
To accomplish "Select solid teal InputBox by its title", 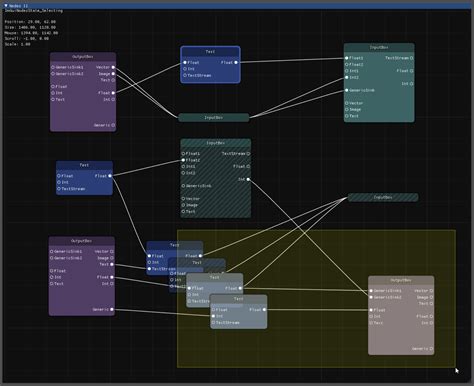I will [x=379, y=47].
